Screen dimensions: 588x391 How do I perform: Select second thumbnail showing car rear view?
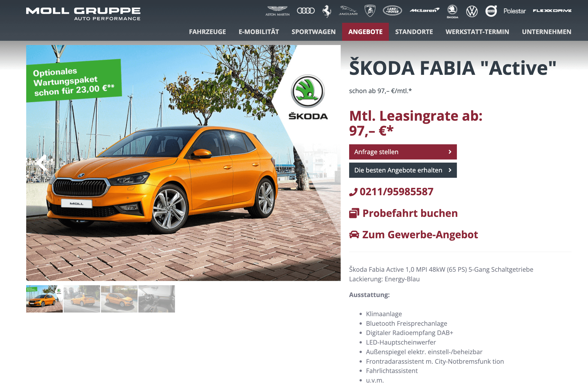coord(82,299)
